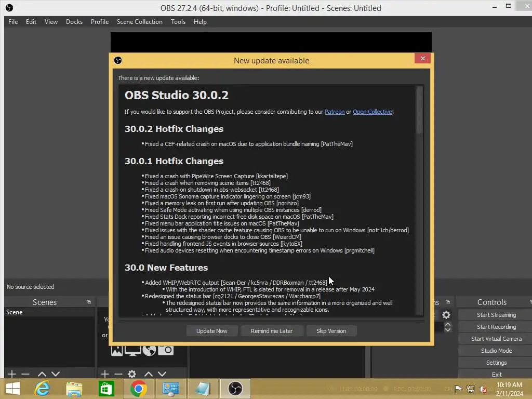Open transition properties gear icon
This screenshot has height=399, width=532.
click(446, 315)
